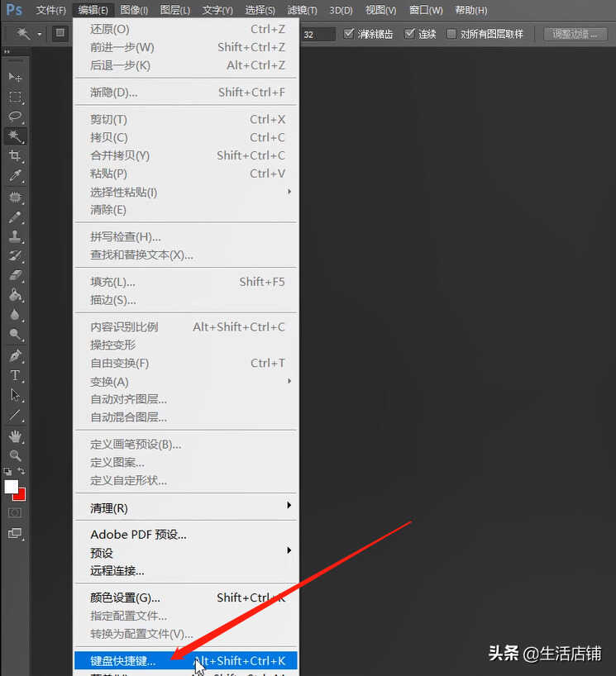
Task: Select the Rectangular Marquee tool
Action: (15, 97)
